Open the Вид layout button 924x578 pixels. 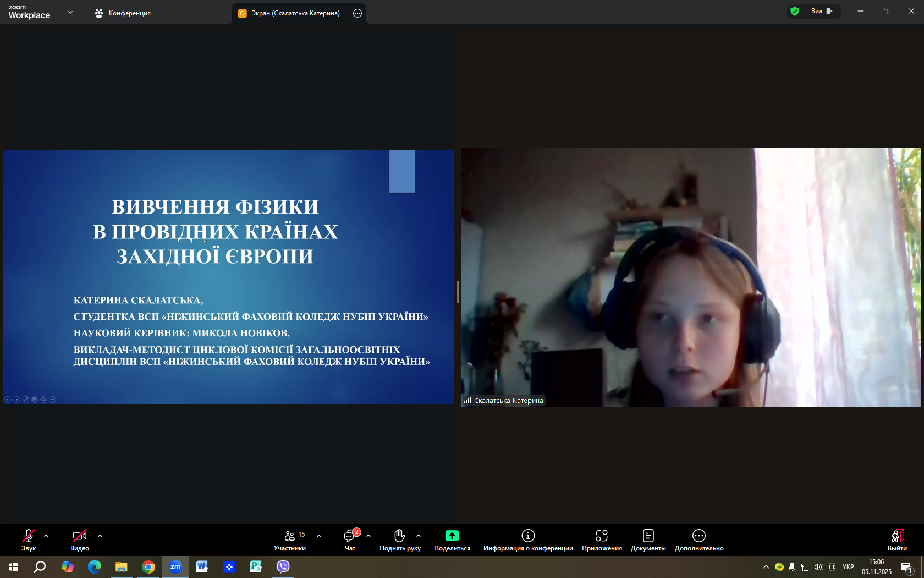[821, 11]
